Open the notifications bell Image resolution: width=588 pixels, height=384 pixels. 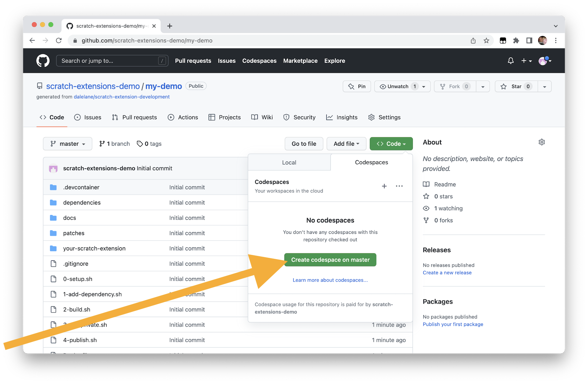(x=511, y=61)
